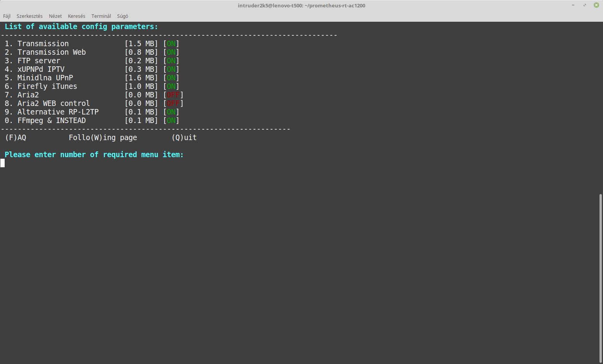The width and height of the screenshot is (603, 364).
Task: Open the Fájl menu
Action: pos(7,16)
